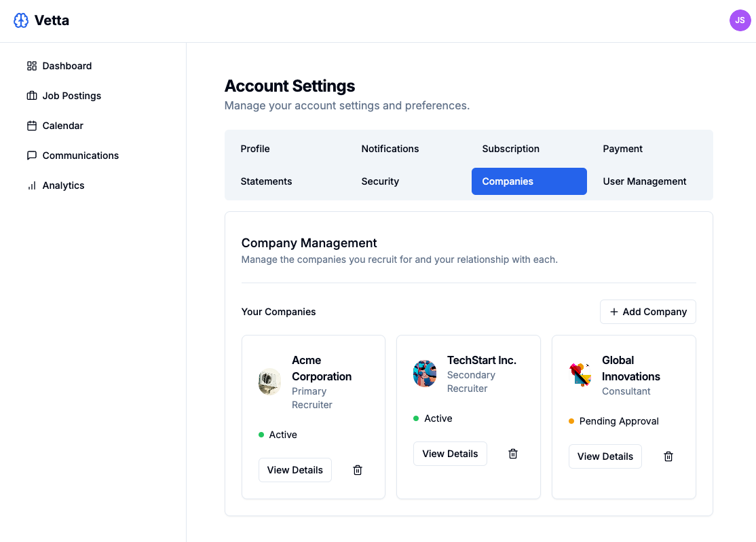Select the Subscription tab
The height and width of the screenshot is (542, 756).
[510, 149]
